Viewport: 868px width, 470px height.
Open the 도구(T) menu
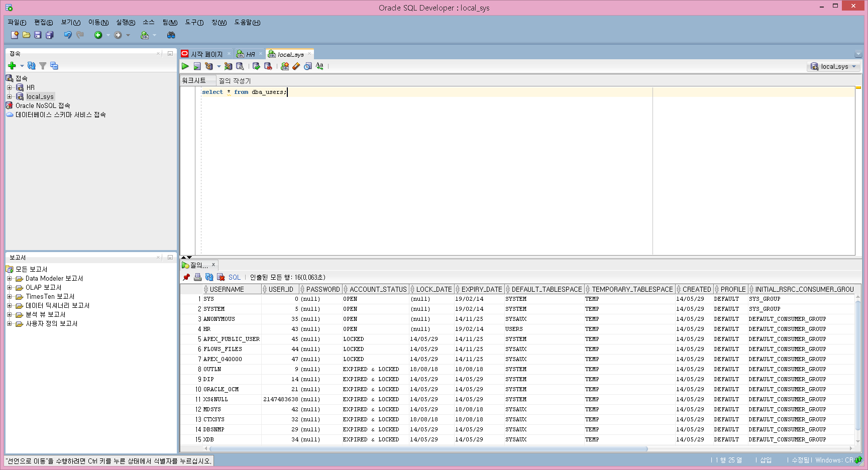pyautogui.click(x=194, y=23)
